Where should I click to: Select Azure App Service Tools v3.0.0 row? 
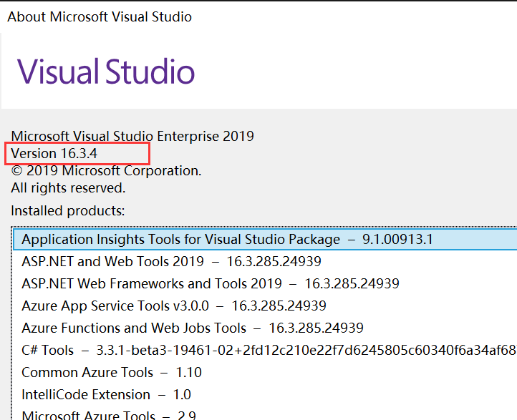265,306
